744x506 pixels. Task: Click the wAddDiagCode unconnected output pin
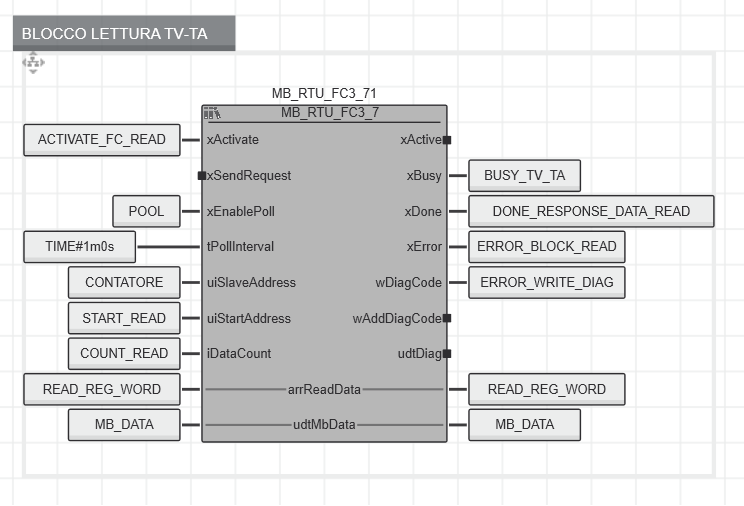447,318
